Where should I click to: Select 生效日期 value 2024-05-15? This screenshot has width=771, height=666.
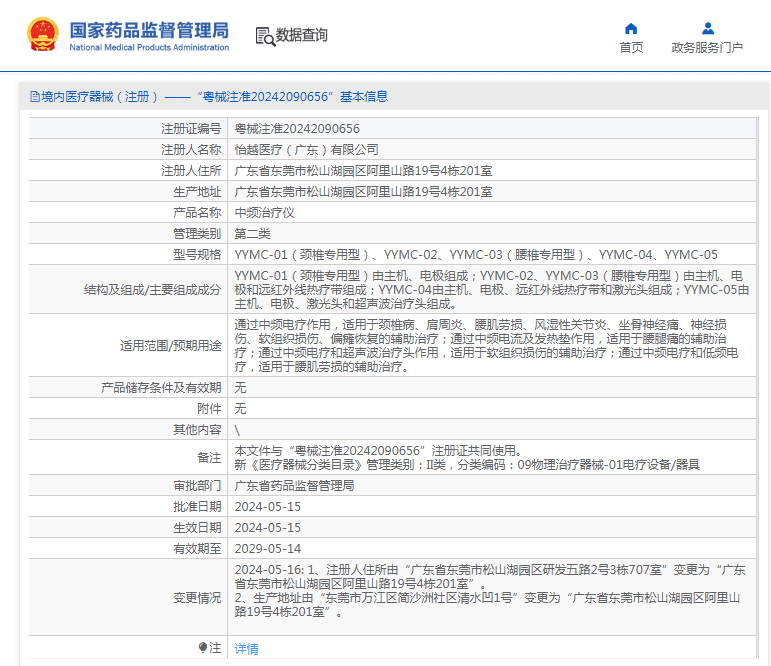coord(267,528)
